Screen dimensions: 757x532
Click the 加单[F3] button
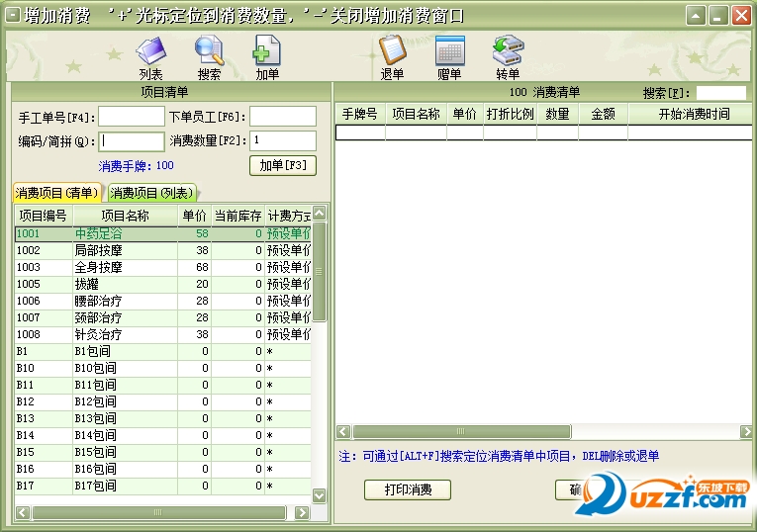pyautogui.click(x=283, y=165)
